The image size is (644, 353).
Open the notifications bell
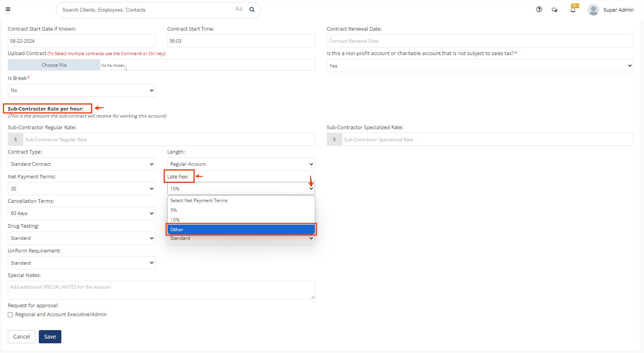click(573, 10)
